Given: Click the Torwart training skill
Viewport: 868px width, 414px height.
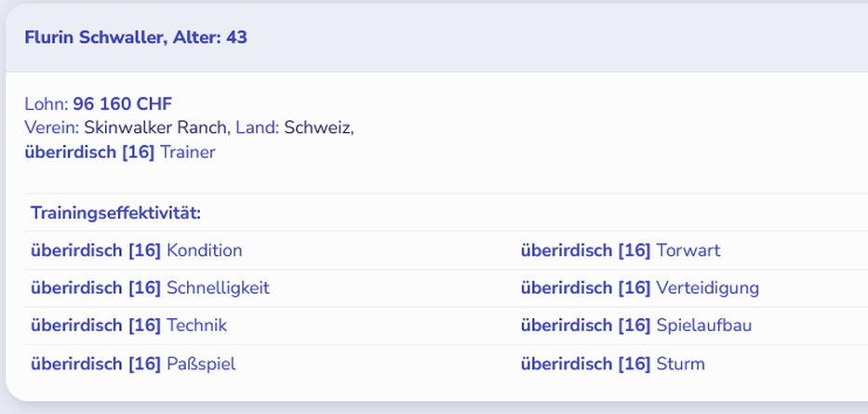Looking at the screenshot, I should coord(688,250).
